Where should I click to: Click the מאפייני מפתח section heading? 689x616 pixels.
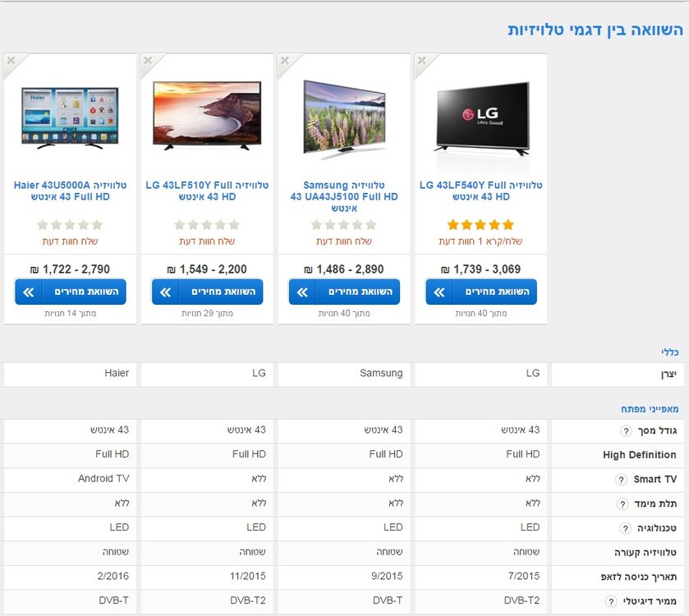point(650,409)
